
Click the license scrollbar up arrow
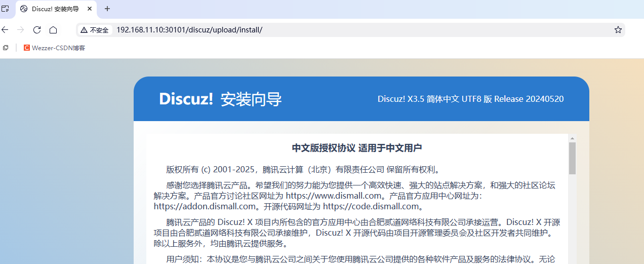coord(572,138)
